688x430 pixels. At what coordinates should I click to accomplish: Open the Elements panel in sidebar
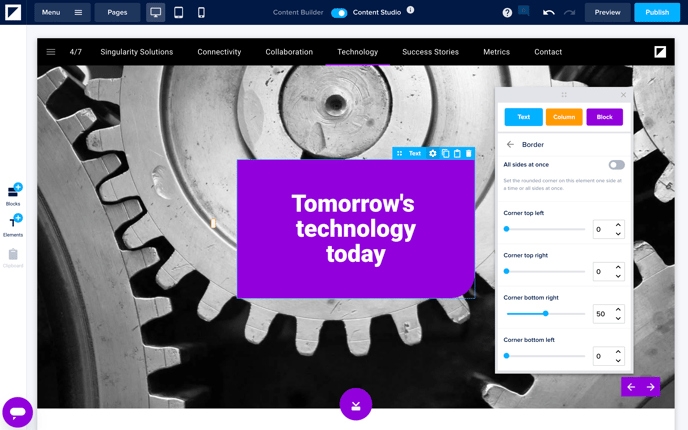point(13,224)
